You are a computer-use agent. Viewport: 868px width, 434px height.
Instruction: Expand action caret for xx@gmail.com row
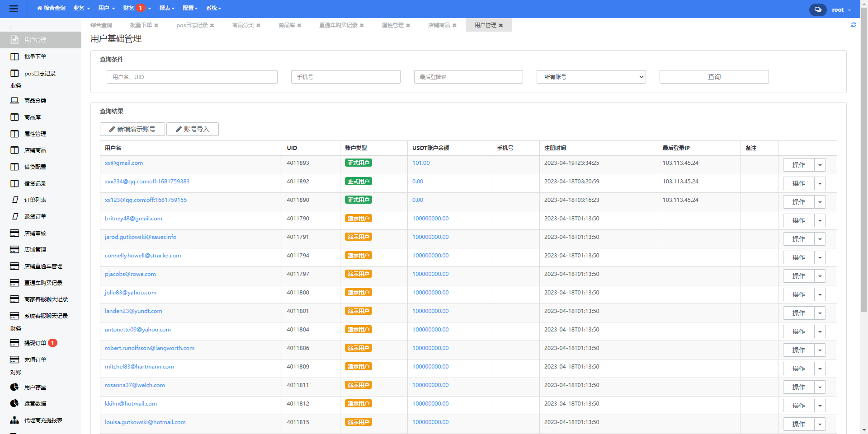(x=820, y=165)
